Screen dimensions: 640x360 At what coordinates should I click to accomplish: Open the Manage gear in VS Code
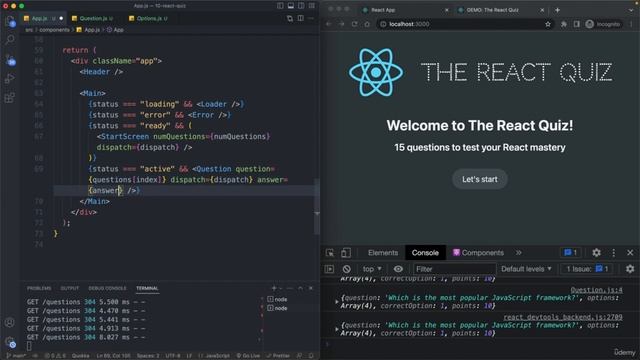pyautogui.click(x=10, y=342)
